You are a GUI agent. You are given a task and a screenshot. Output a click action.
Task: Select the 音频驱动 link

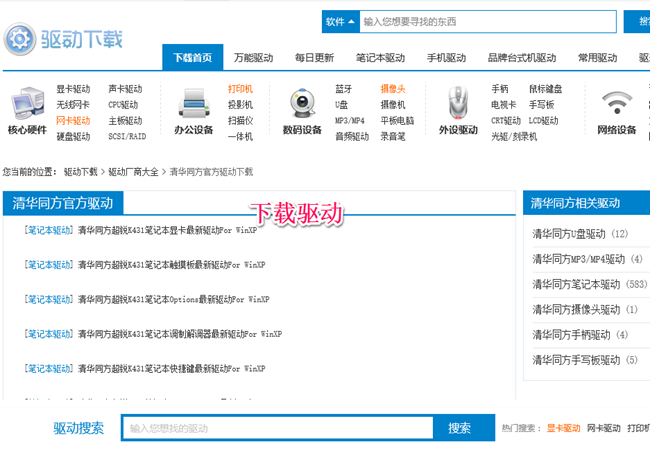(352, 136)
